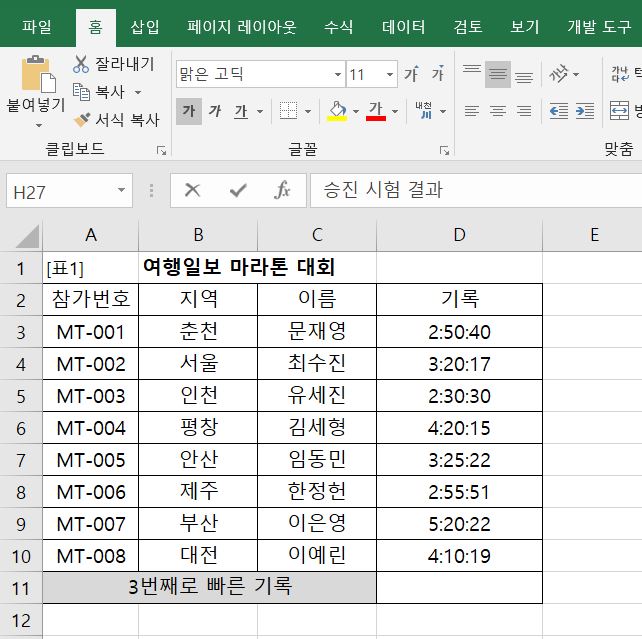Click the merge cells icon
This screenshot has width=642, height=639.
619,111
